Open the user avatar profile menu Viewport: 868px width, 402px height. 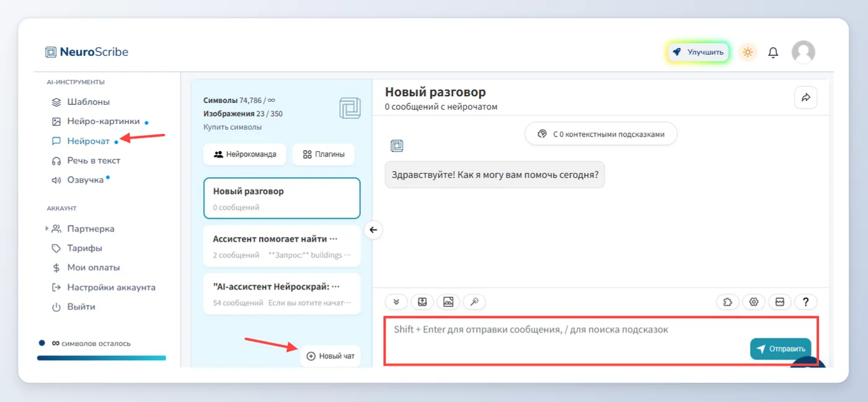click(804, 53)
